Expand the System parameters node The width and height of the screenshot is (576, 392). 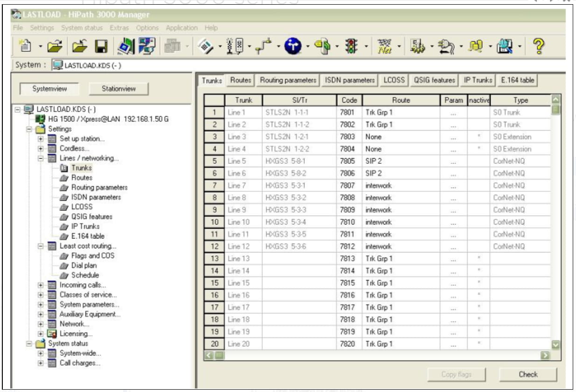click(x=41, y=305)
